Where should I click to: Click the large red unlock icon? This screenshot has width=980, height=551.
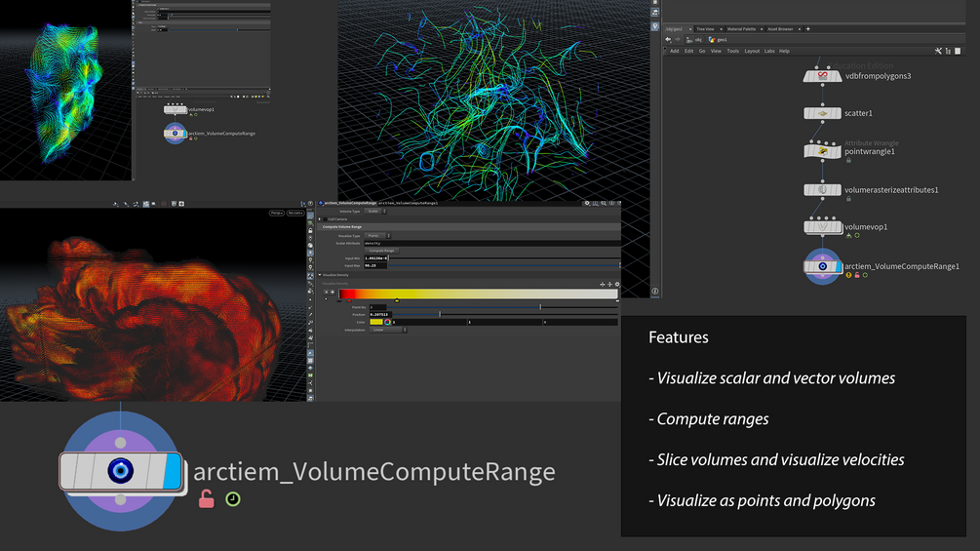pyautogui.click(x=207, y=499)
